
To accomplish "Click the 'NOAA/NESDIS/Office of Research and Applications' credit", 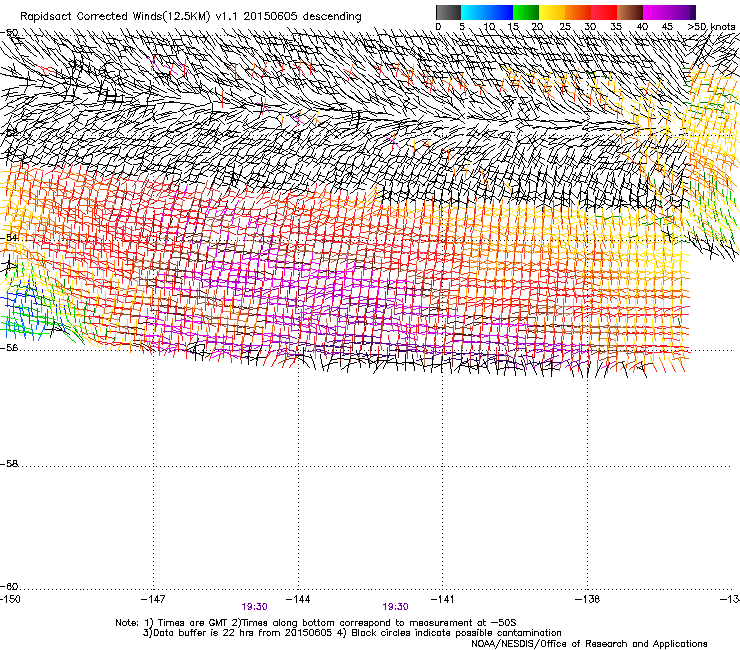I will coord(589,644).
